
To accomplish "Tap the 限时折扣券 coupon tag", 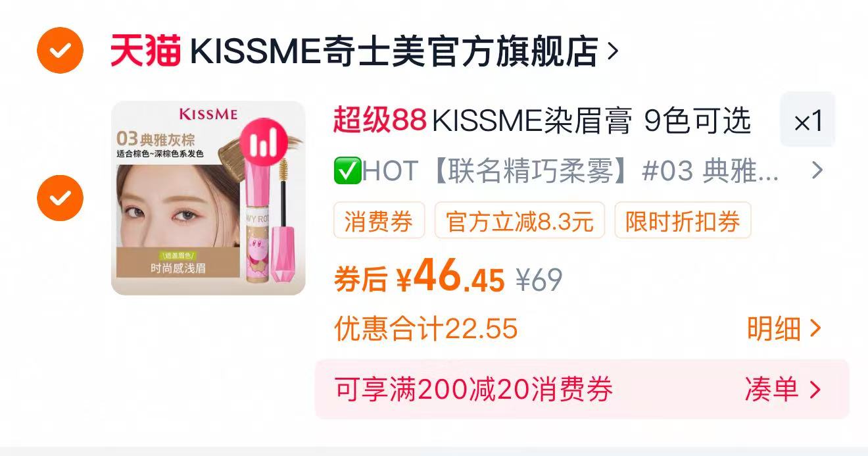I will [x=683, y=221].
